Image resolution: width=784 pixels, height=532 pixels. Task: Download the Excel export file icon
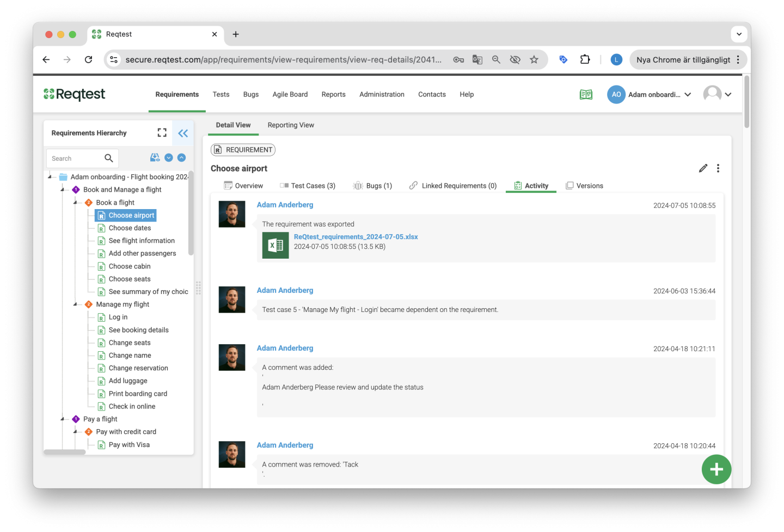(x=275, y=245)
